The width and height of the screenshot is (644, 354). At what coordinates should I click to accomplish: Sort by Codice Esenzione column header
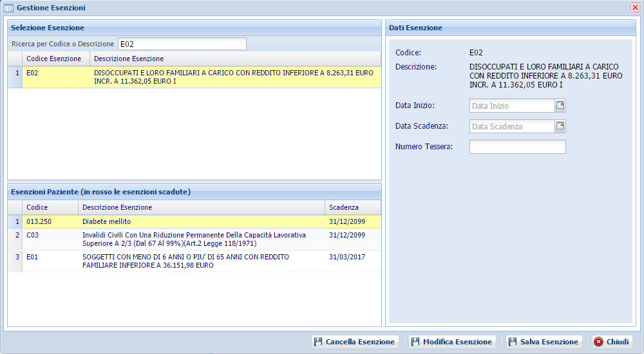(56, 59)
